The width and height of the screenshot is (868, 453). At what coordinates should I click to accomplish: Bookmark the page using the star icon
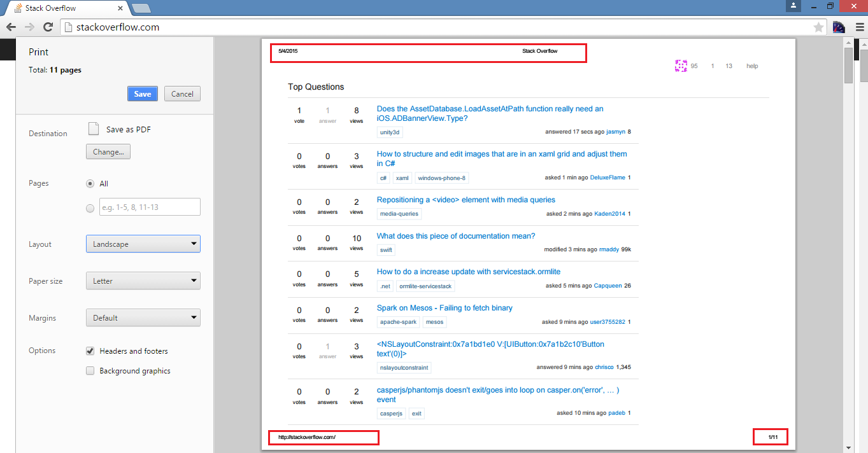point(819,27)
